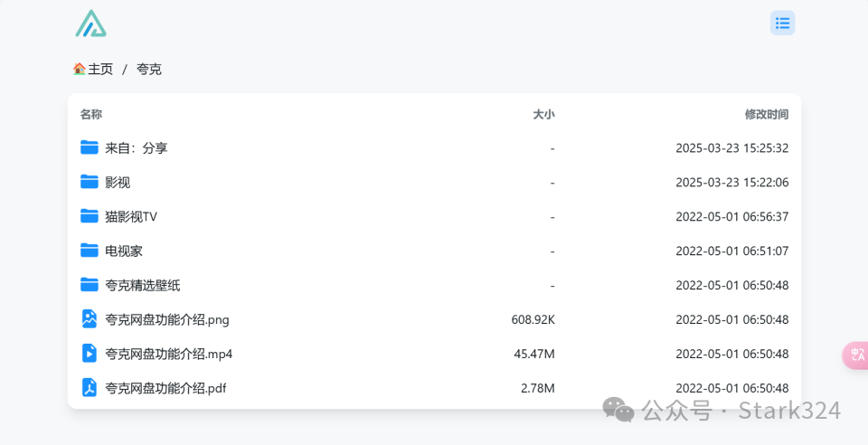Image resolution: width=868 pixels, height=445 pixels.
Task: Click the 夸克精选壁纸 folder icon
Action: [x=89, y=285]
